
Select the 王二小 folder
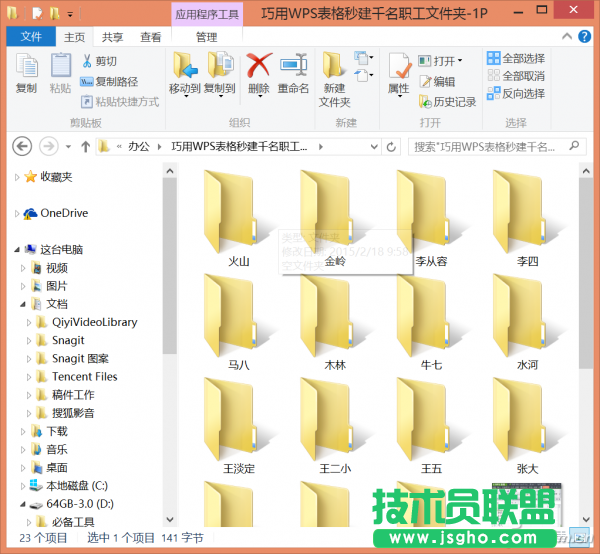(334, 426)
